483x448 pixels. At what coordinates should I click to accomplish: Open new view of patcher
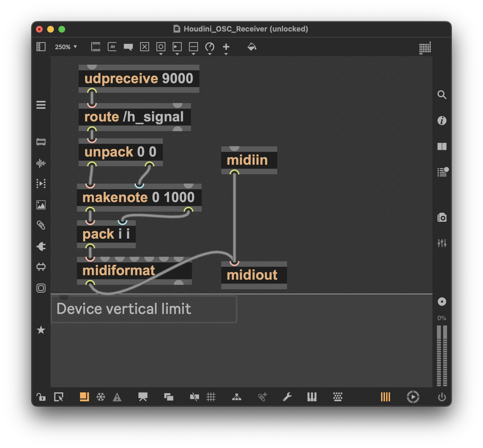(x=169, y=397)
